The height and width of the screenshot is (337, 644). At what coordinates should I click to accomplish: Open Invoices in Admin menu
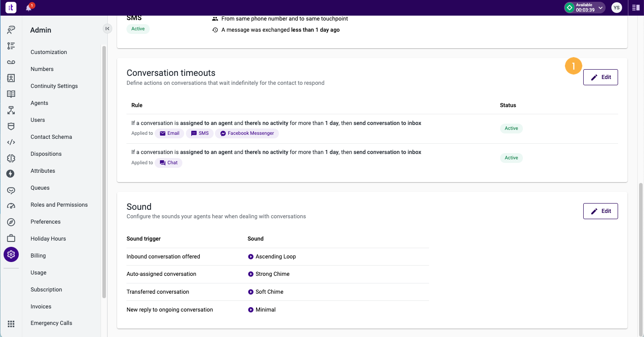(41, 307)
